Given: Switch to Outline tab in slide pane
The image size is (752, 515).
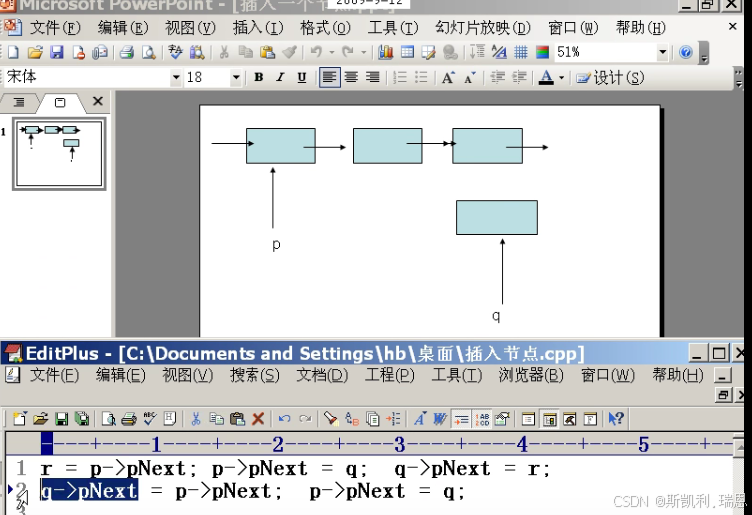Looking at the screenshot, I should [18, 102].
